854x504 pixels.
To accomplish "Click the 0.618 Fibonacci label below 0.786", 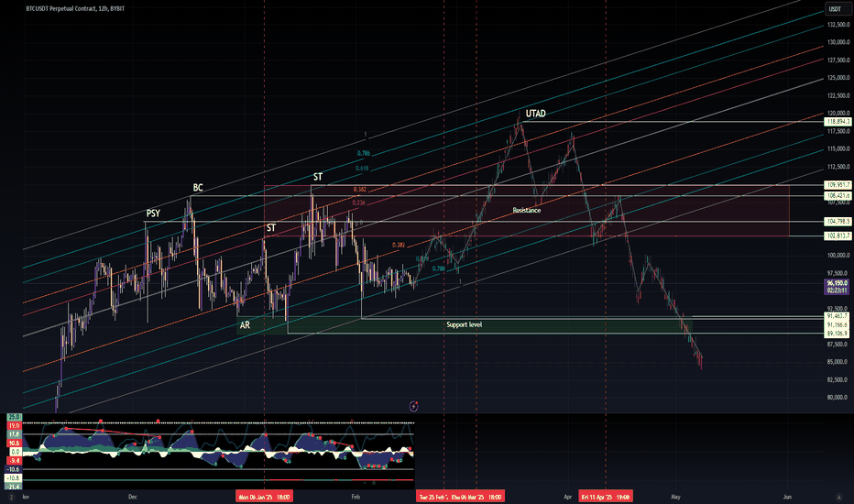I will tap(362, 169).
